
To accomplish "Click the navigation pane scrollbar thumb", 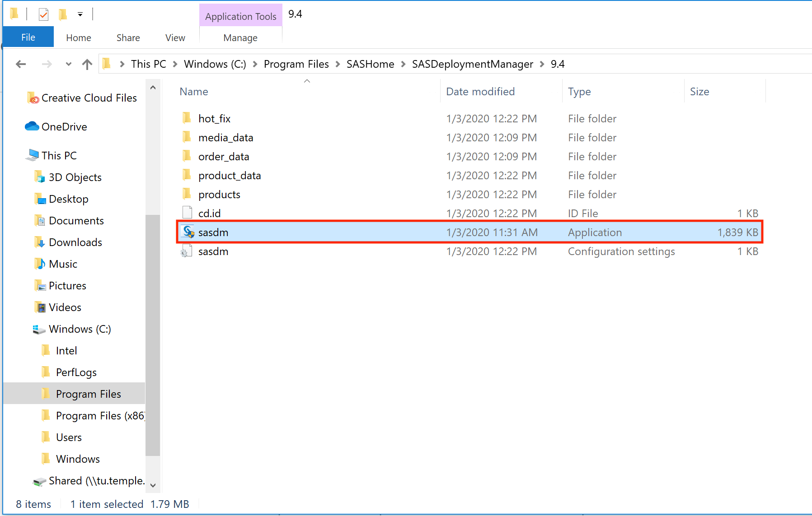I will click(x=153, y=335).
